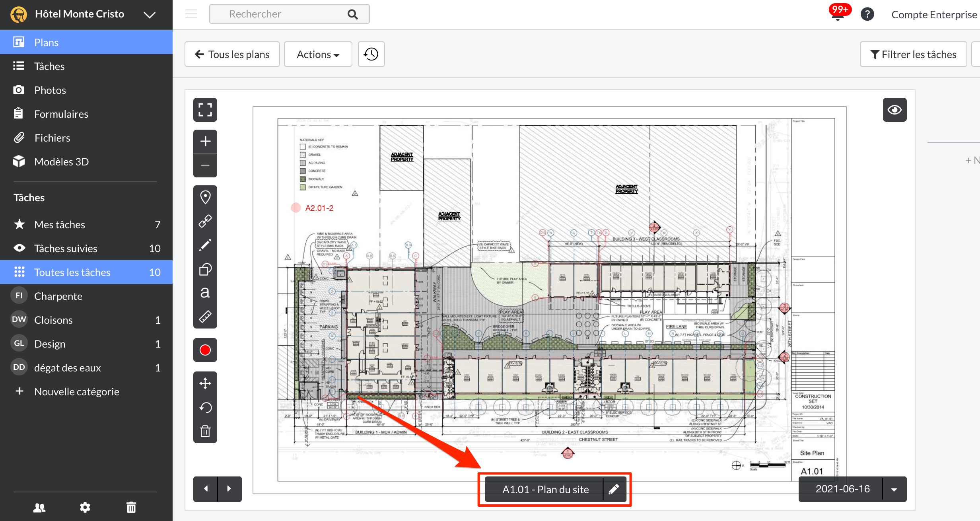The height and width of the screenshot is (521, 980).
Task: Select the shapes tool icon
Action: [x=205, y=269]
